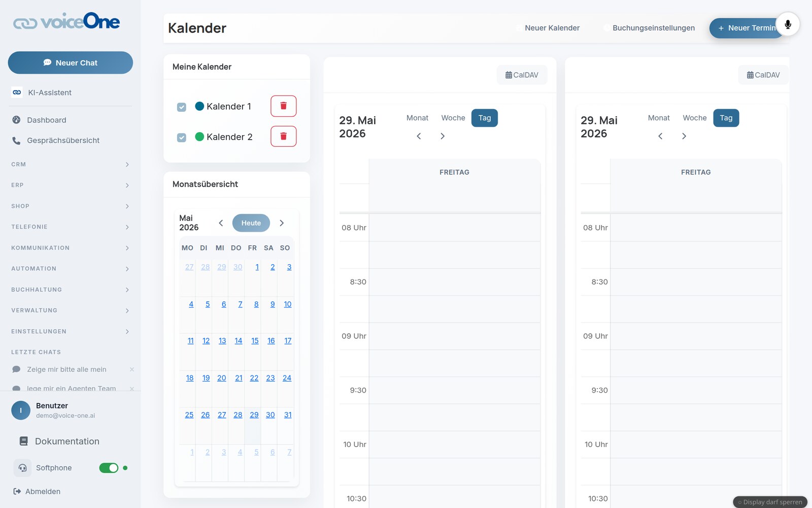Click the voiceOne logo
Image resolution: width=812 pixels, height=508 pixels.
click(x=66, y=21)
